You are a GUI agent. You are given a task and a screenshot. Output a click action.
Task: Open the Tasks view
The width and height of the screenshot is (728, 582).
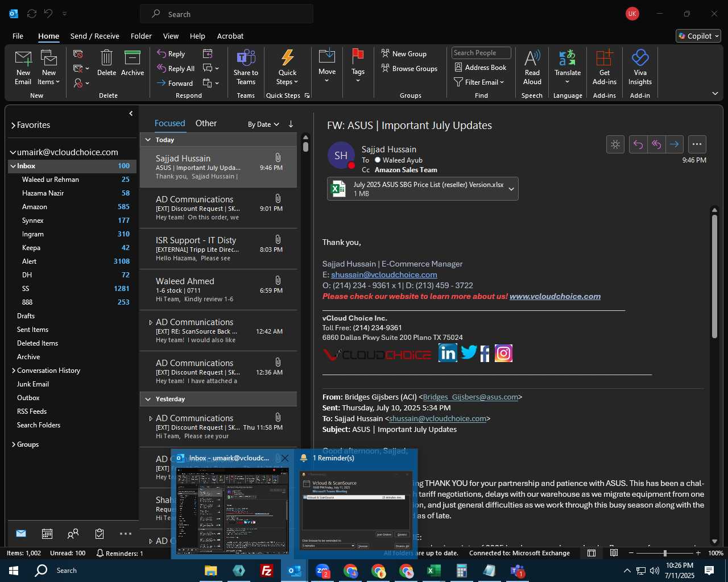tap(100, 534)
